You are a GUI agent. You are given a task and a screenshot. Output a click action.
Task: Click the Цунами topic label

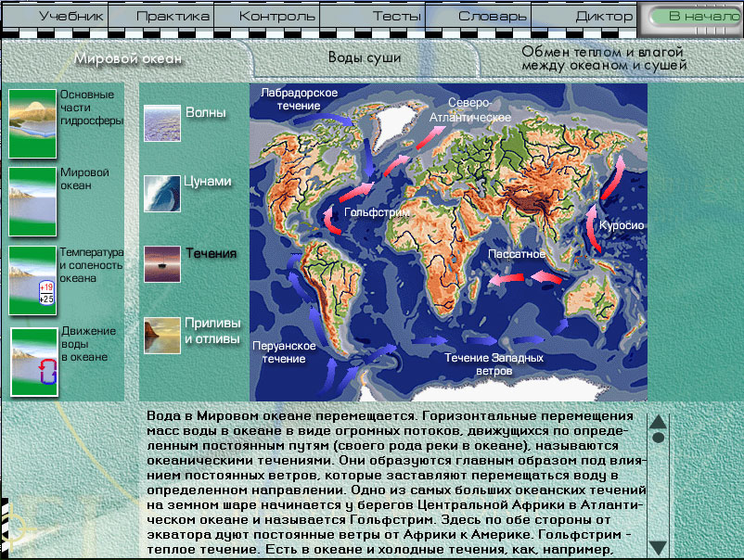pos(208,181)
